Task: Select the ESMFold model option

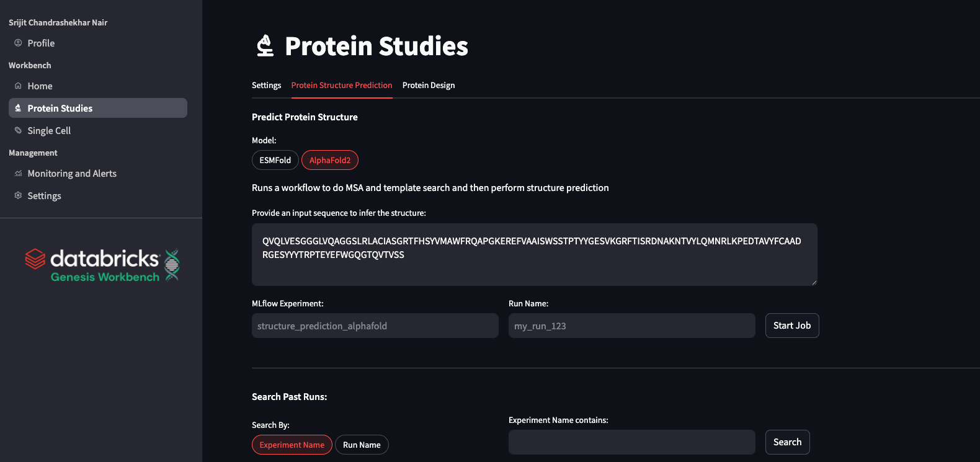Action: pyautogui.click(x=275, y=160)
